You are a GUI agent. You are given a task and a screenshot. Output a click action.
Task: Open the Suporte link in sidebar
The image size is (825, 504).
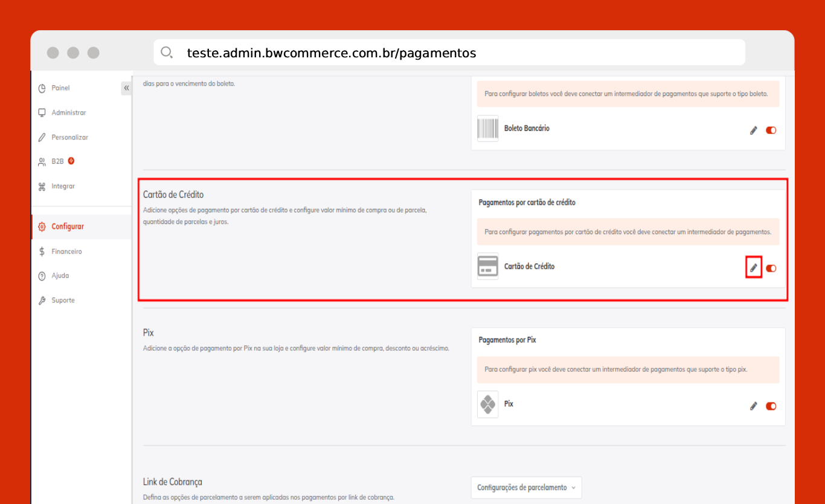point(63,301)
